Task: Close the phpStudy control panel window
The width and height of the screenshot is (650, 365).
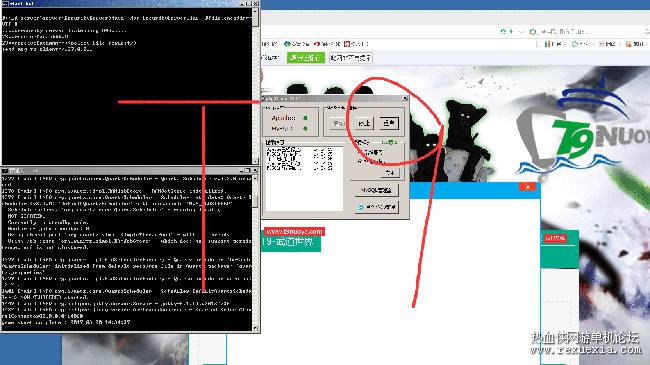Action: [405, 98]
